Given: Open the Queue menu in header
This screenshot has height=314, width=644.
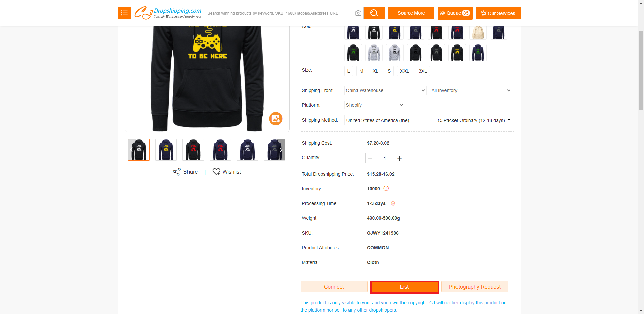Looking at the screenshot, I should tap(455, 13).
